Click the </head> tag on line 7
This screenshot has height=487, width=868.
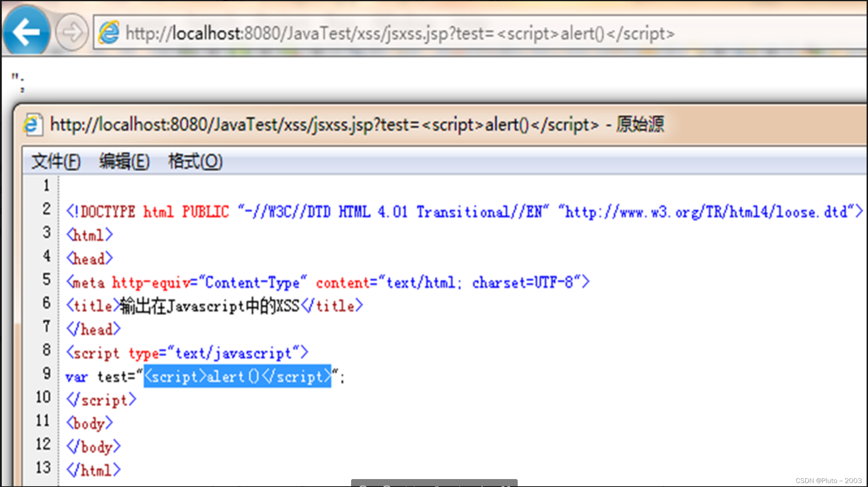click(94, 329)
